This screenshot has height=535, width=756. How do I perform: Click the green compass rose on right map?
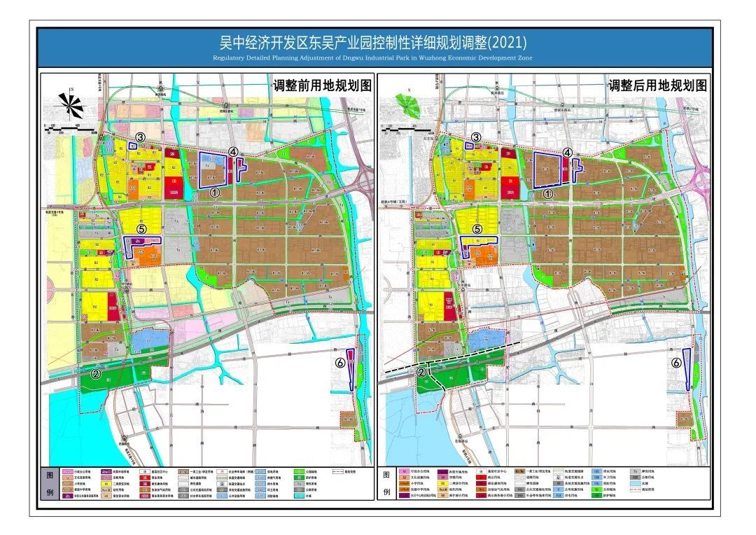tap(405, 104)
